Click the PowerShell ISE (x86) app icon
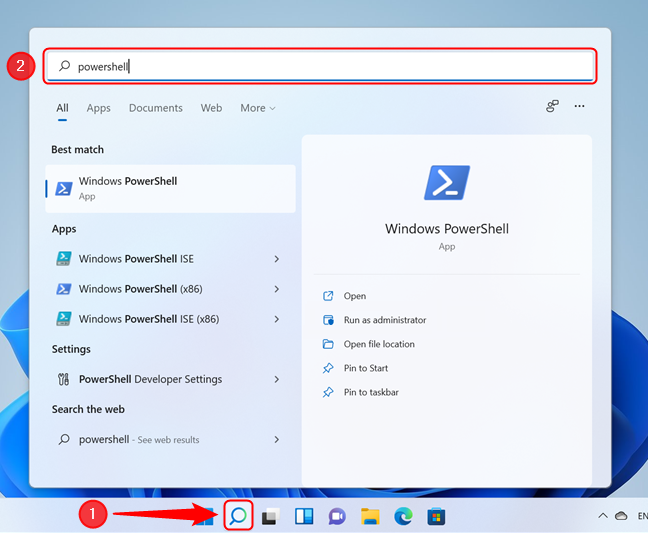 (x=64, y=319)
